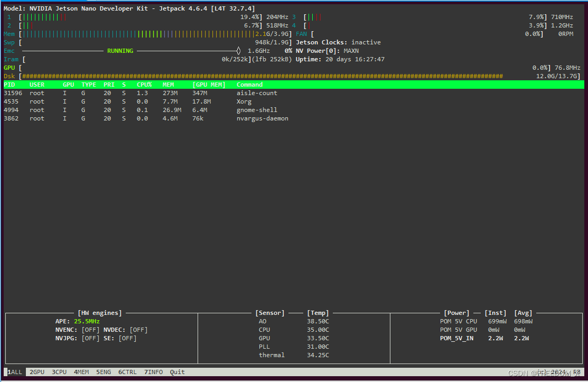
Task: Click the [Sensor] panel header
Action: pyautogui.click(x=269, y=313)
